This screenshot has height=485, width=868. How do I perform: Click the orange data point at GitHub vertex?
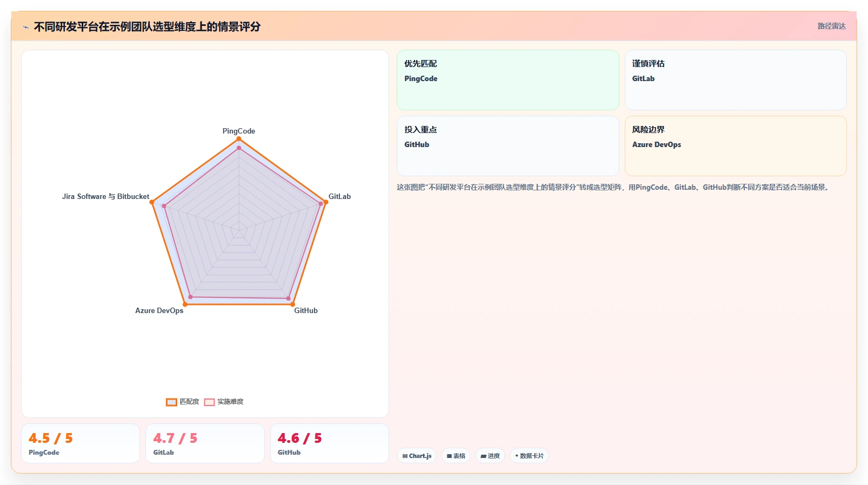[293, 304]
